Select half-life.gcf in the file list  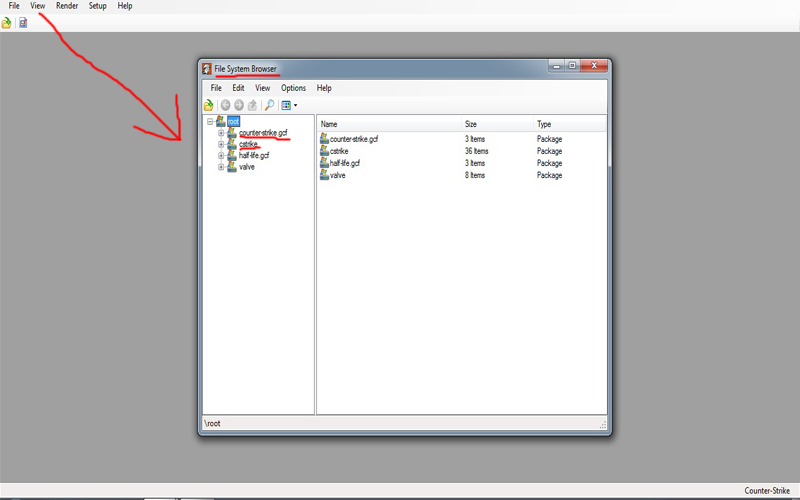[345, 163]
